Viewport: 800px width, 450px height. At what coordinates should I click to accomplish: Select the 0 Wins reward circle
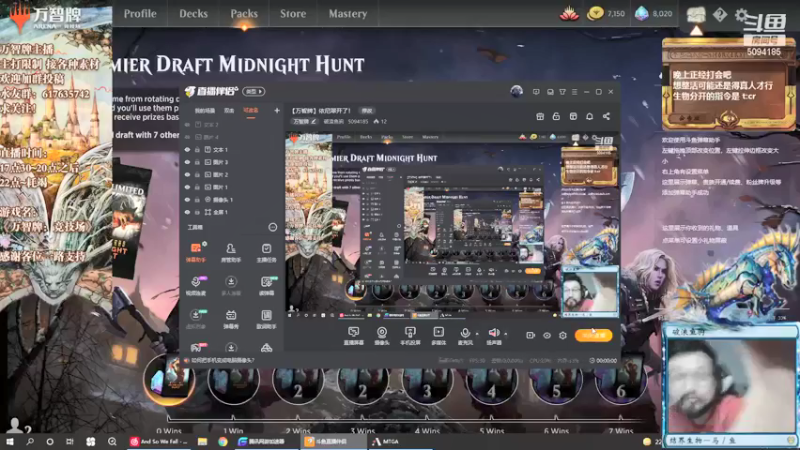tap(169, 380)
